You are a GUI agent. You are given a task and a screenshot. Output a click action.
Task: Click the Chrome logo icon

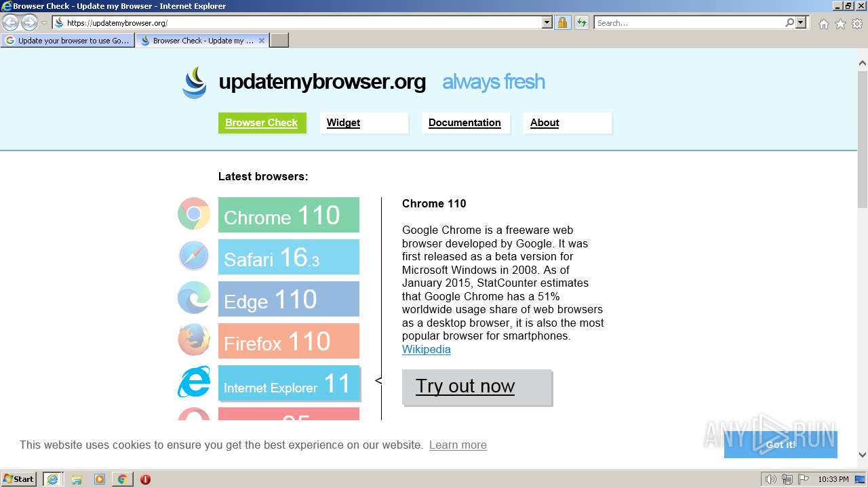194,214
